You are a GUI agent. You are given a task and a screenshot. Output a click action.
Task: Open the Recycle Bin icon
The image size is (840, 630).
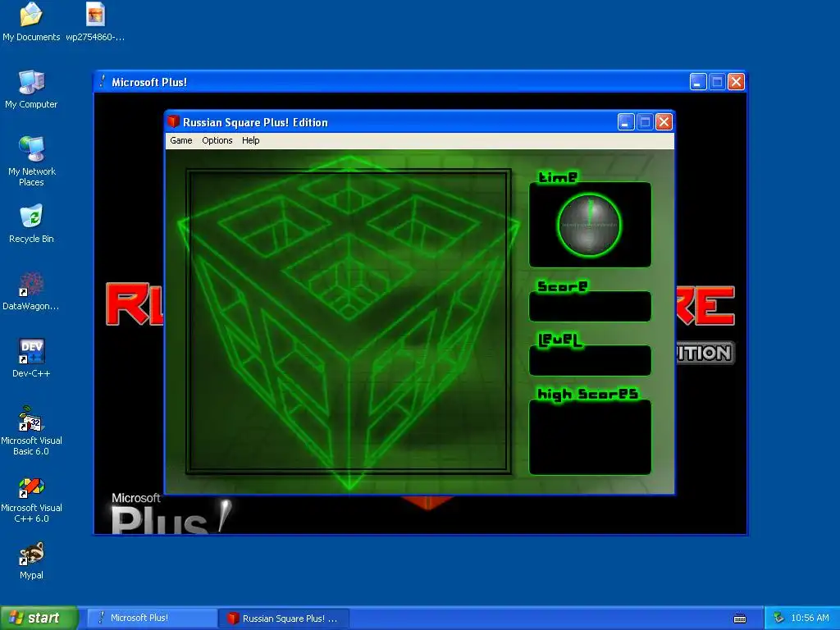coord(31,224)
